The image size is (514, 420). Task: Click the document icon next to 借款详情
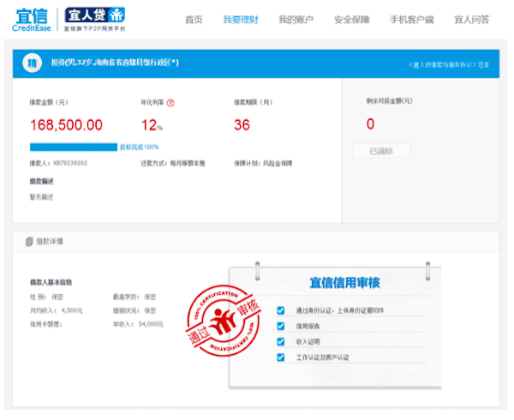(x=29, y=242)
